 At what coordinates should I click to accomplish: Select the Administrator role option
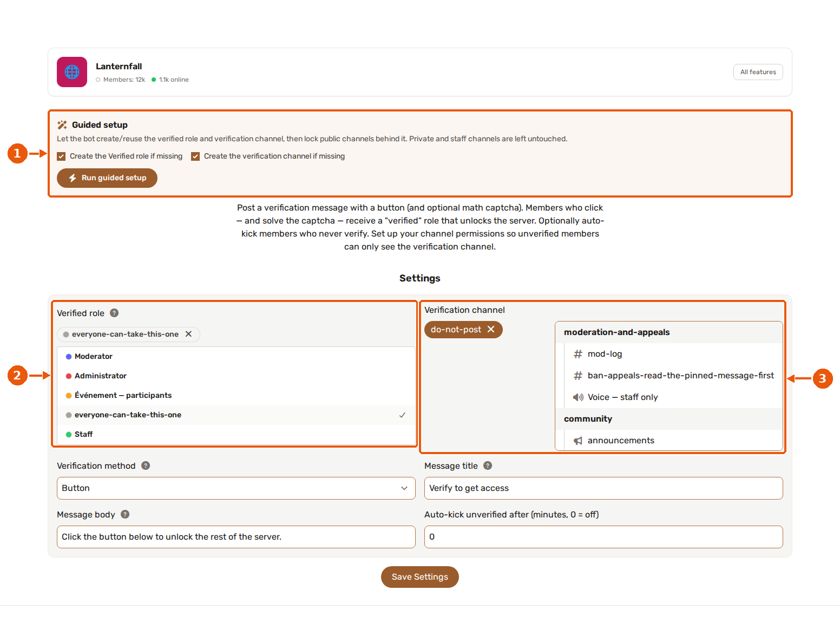(x=236, y=376)
